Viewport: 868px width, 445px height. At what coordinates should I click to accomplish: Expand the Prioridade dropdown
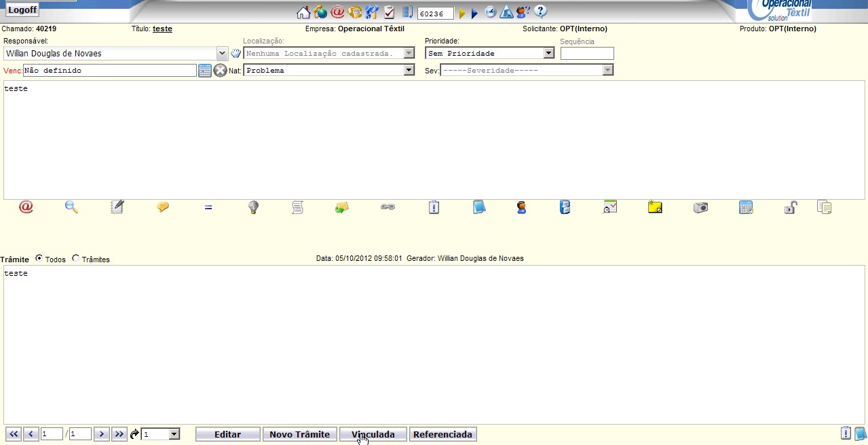click(x=548, y=53)
